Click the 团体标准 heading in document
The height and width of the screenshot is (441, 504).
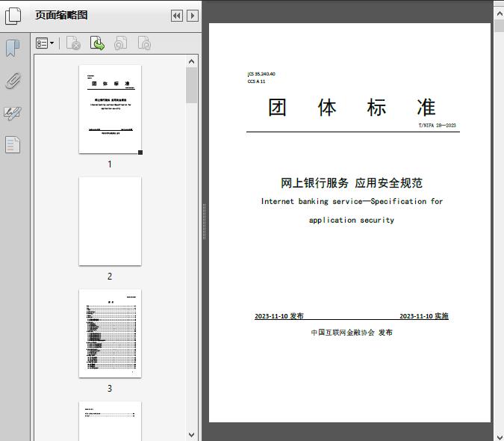(x=352, y=107)
